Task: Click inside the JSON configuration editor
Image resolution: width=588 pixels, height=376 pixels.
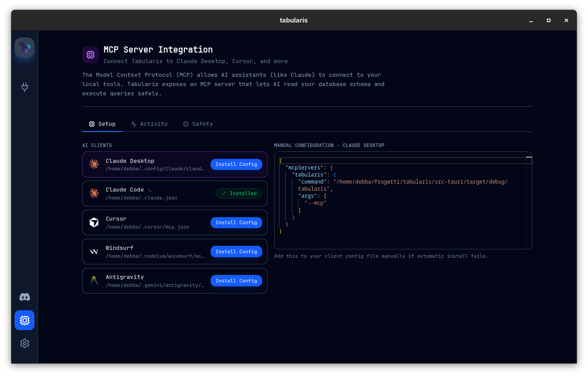Action: click(403, 200)
